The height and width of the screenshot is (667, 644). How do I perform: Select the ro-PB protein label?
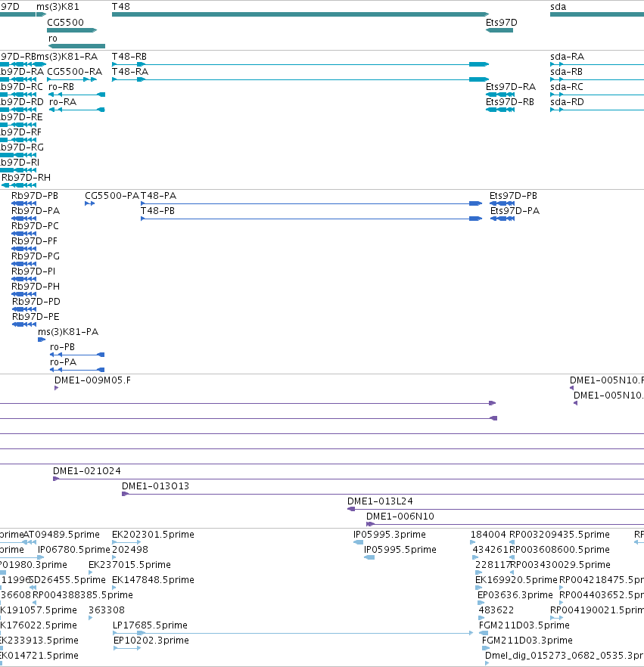click(63, 347)
